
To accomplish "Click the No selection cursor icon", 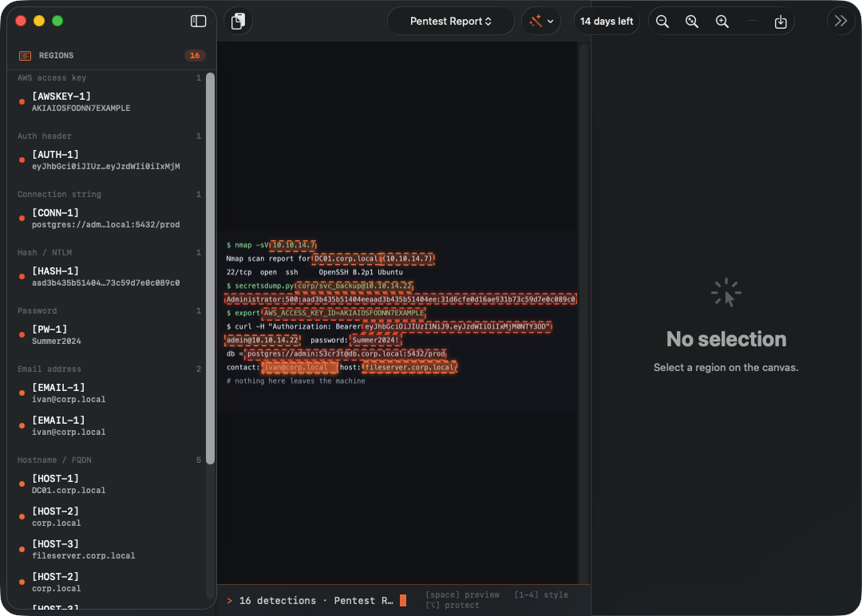I will [x=726, y=292].
